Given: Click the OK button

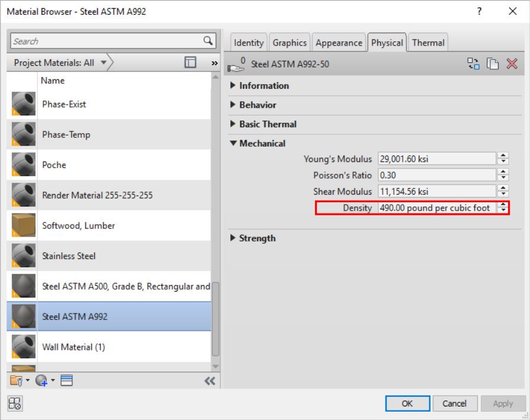Looking at the screenshot, I should tap(407, 403).
